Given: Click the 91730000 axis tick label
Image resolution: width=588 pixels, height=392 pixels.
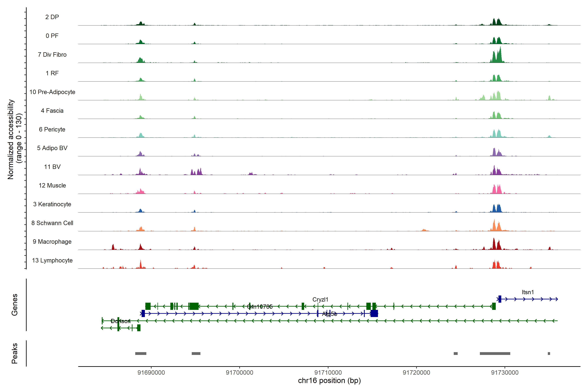Looking at the screenshot, I should pos(505,373).
